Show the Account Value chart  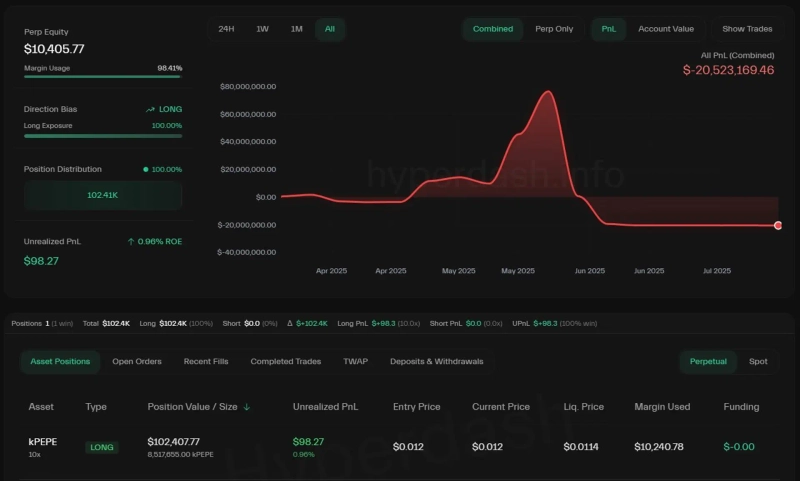point(665,29)
